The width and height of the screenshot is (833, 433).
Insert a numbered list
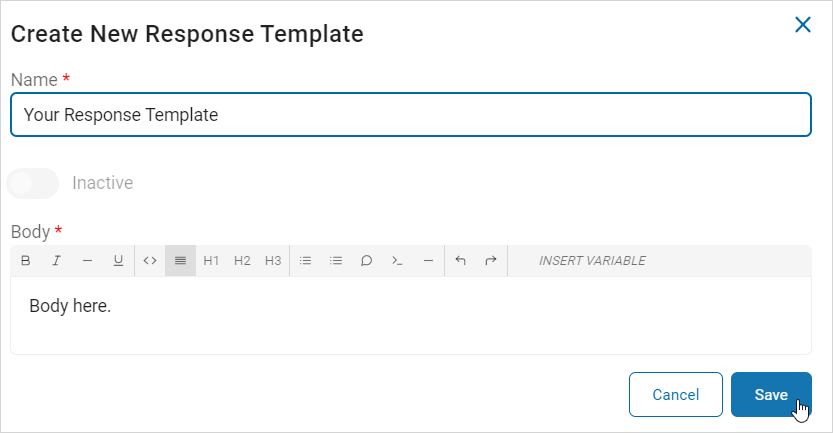336,261
